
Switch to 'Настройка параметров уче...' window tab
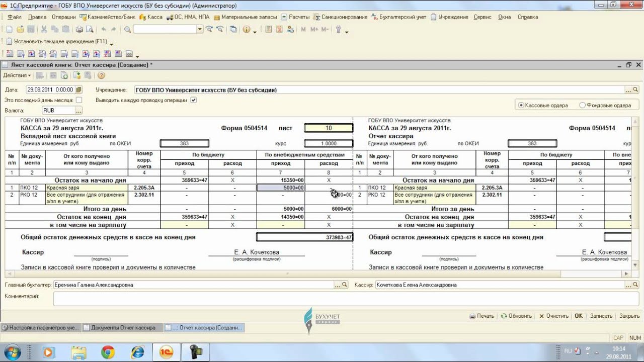(40, 327)
